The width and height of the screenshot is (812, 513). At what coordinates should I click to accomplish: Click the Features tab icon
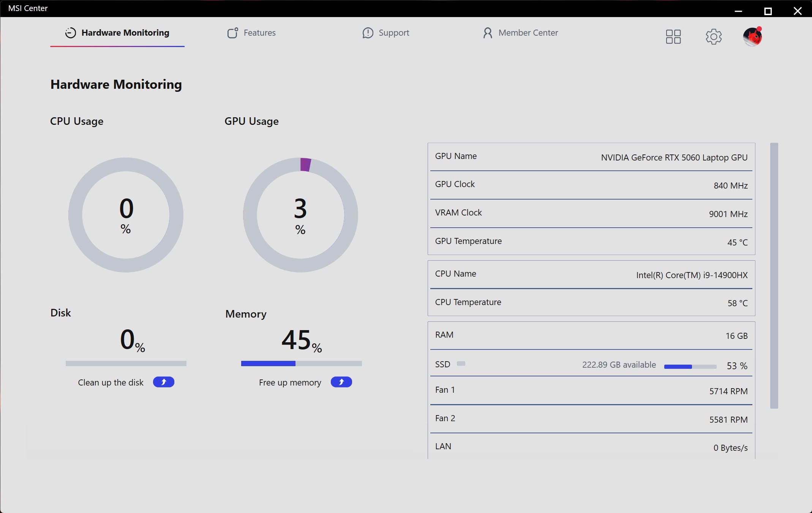tap(232, 33)
